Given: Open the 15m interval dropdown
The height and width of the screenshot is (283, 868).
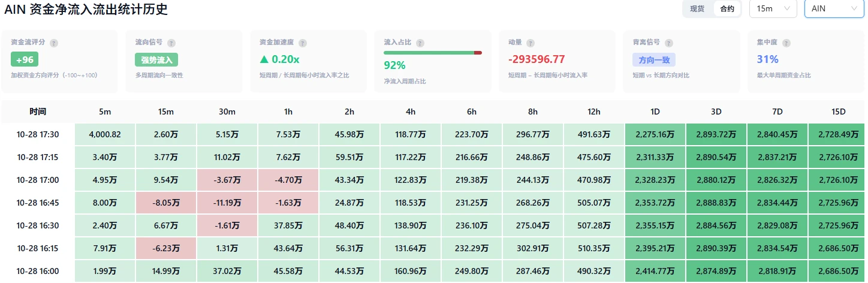Looking at the screenshot, I should (x=773, y=9).
